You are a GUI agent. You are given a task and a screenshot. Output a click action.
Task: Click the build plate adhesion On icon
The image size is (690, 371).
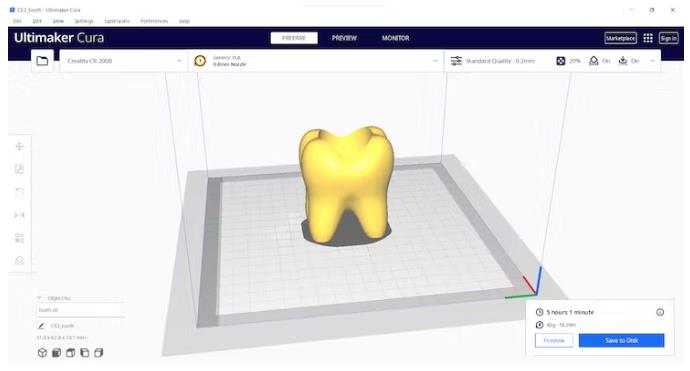click(623, 61)
